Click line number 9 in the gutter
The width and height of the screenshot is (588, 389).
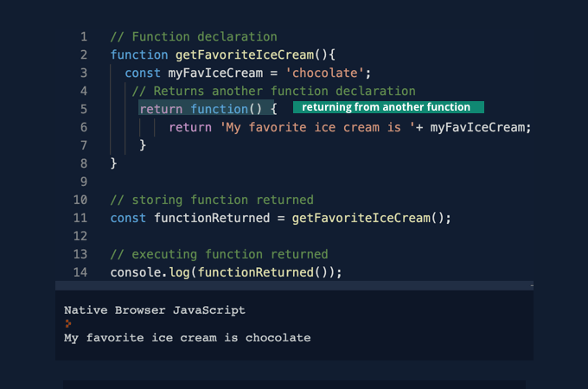[x=84, y=182]
